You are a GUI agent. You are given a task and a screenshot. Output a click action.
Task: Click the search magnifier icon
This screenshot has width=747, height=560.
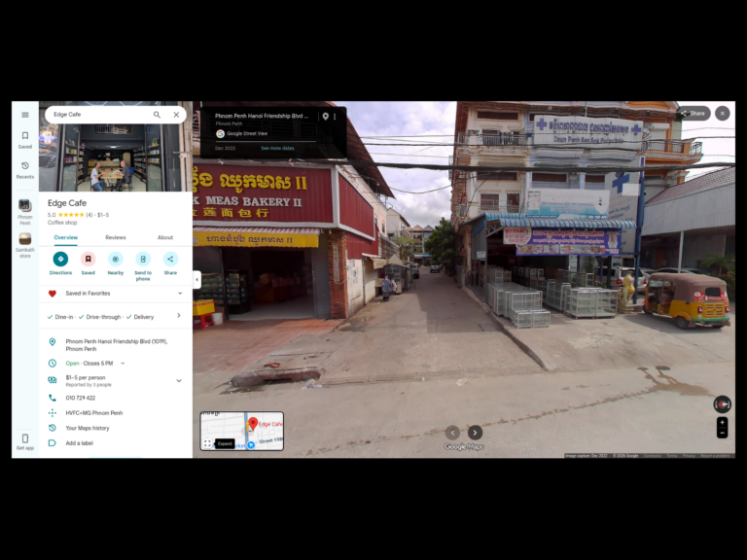pyautogui.click(x=157, y=115)
